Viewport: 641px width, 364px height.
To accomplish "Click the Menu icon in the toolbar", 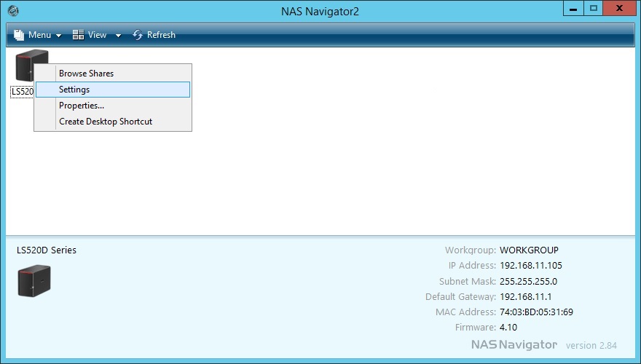I will click(19, 35).
